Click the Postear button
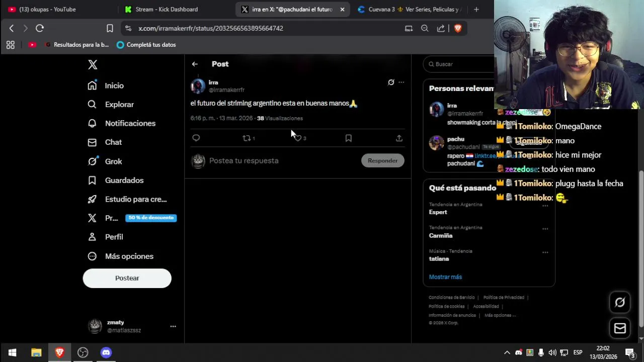Image resolution: width=644 pixels, height=362 pixels. (127, 278)
